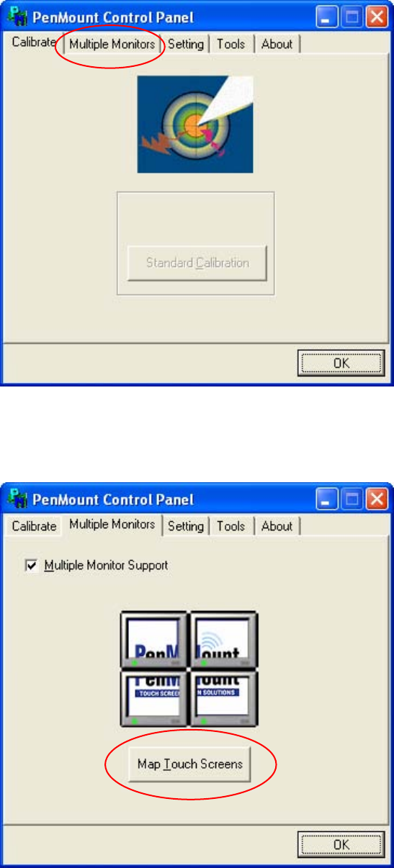This screenshot has width=394, height=868.
Task: Open Setting tab in the Map Touch Screens window
Action: (x=186, y=527)
